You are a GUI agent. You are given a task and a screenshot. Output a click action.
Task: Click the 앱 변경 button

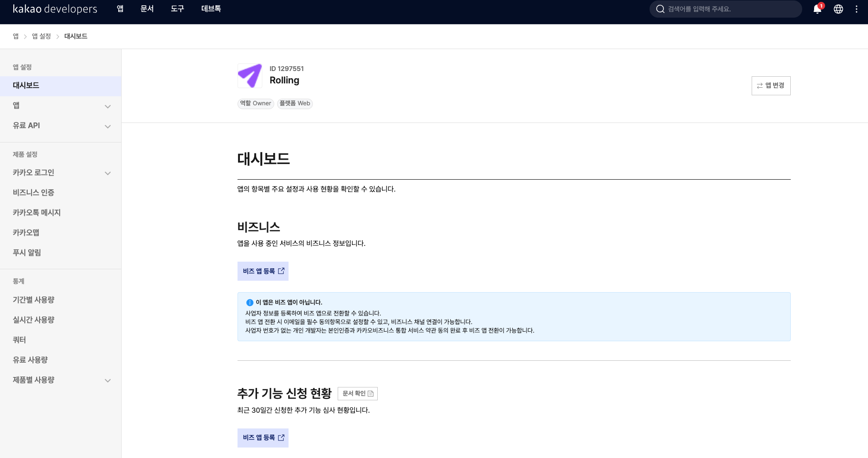[771, 85]
